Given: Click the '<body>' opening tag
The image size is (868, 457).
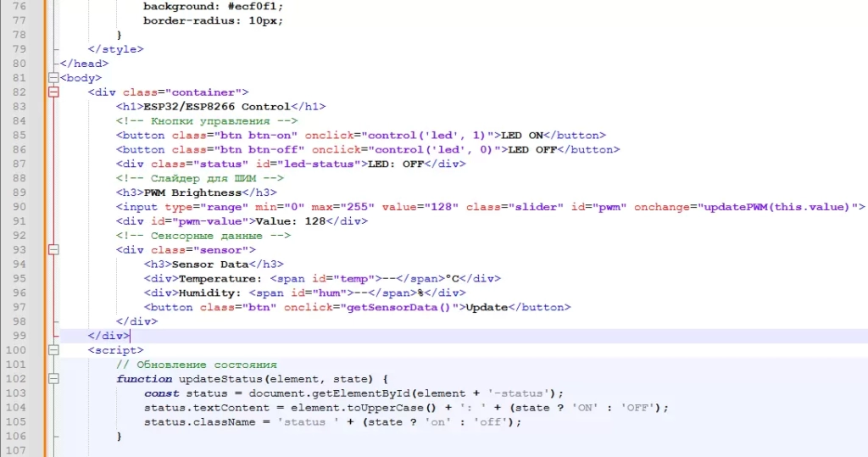Looking at the screenshot, I should click(81, 78).
